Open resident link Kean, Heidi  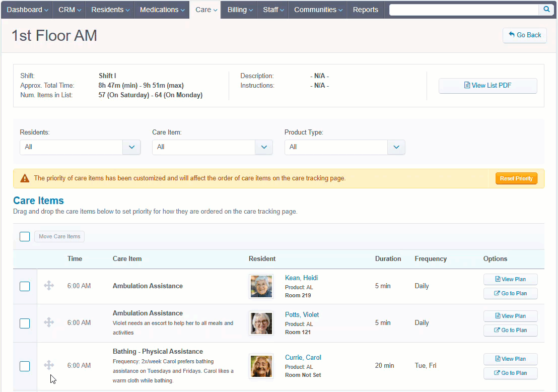(x=302, y=278)
